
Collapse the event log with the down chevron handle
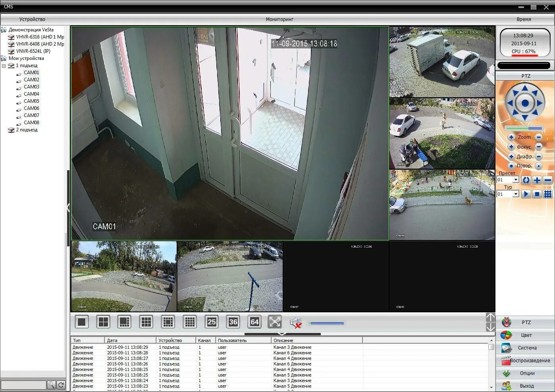click(x=282, y=334)
